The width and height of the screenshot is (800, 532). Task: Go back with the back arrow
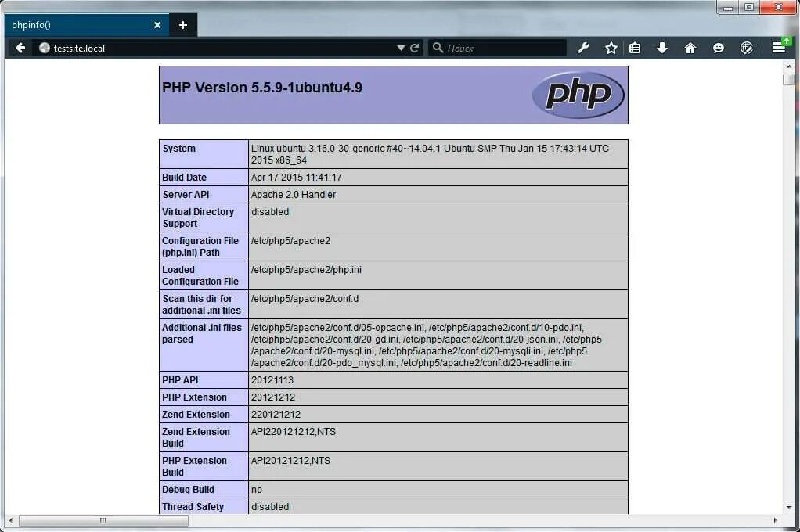pyautogui.click(x=20, y=48)
